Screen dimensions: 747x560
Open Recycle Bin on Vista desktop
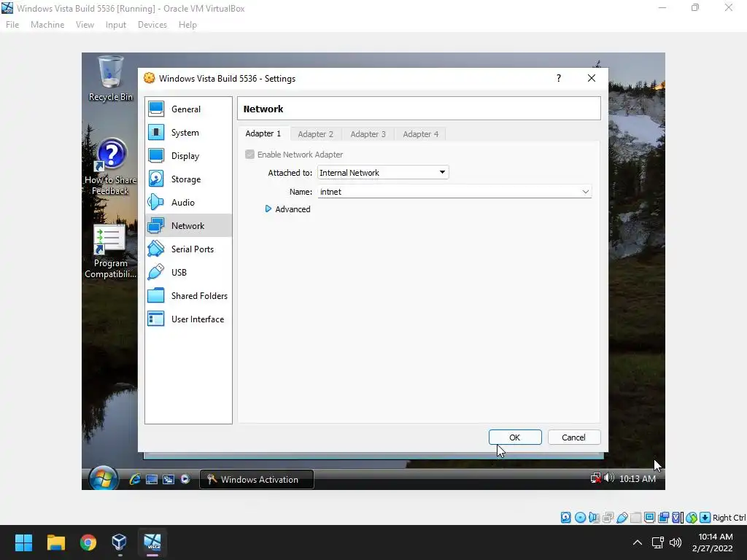(111, 79)
